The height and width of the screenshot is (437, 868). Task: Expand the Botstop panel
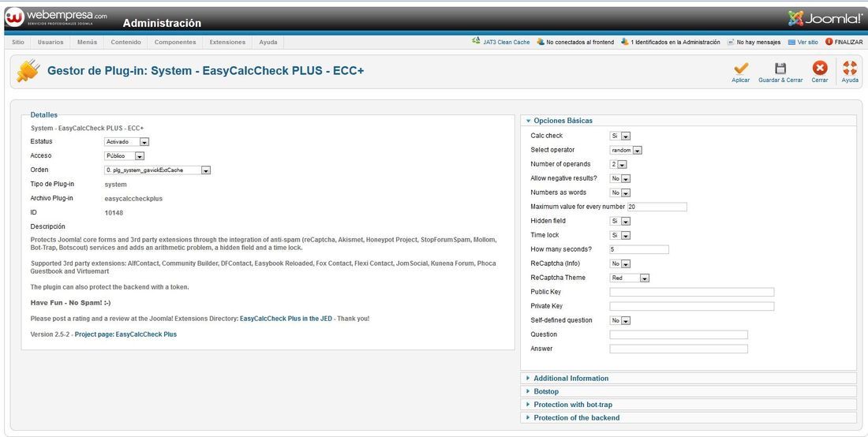coord(688,391)
